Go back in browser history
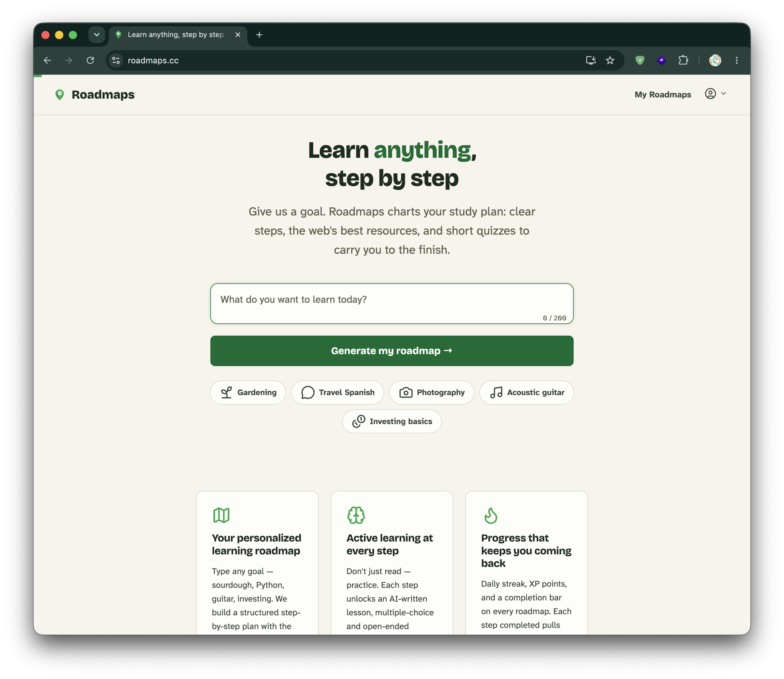784x679 pixels. pyautogui.click(x=47, y=60)
